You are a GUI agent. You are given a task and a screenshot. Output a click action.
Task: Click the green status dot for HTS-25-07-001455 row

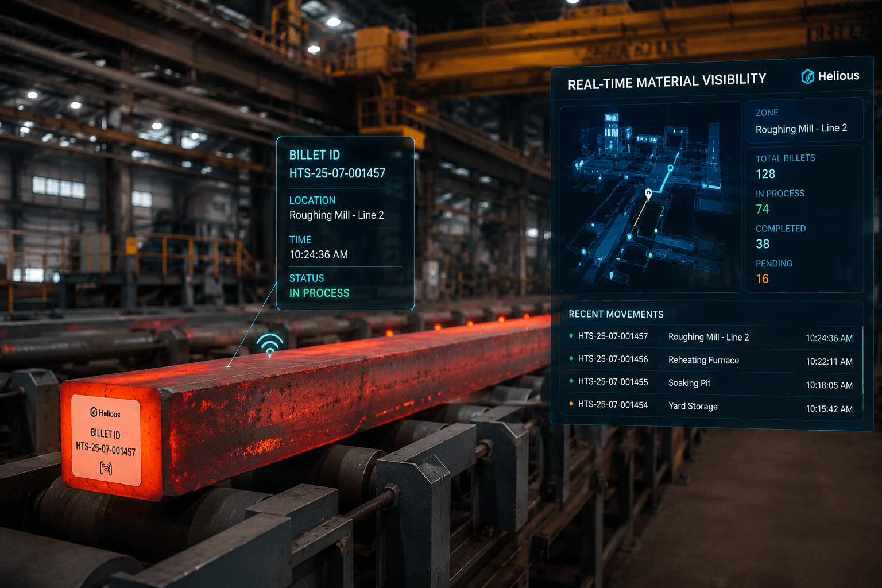[571, 381]
